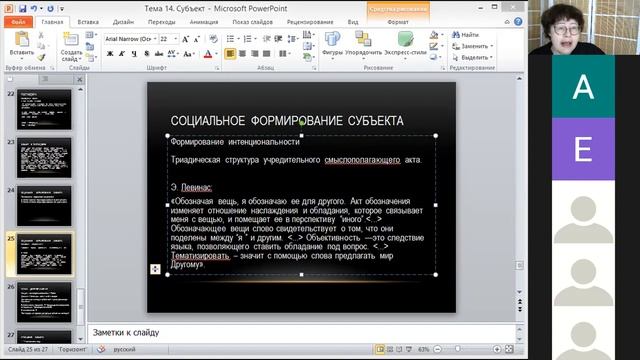Image resolution: width=640 pixels, height=360 pixels.
Task: Open the slide layout dropdown
Action: [91, 35]
